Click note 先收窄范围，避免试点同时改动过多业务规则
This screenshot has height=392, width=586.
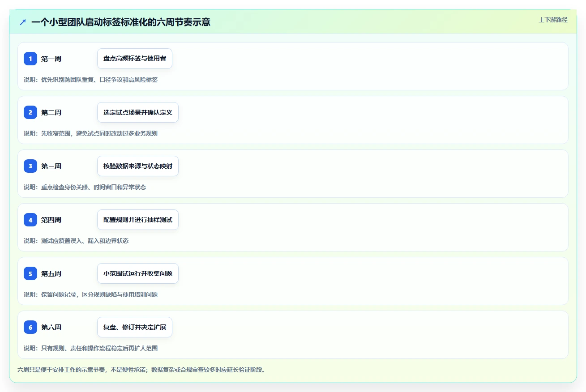click(x=99, y=133)
